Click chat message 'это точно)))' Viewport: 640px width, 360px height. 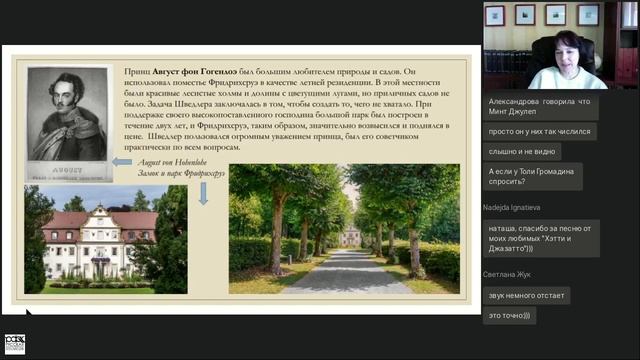[509, 316]
